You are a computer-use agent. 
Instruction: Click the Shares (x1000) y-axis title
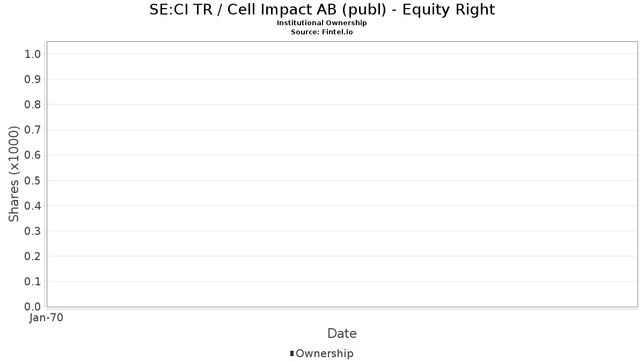point(14,174)
